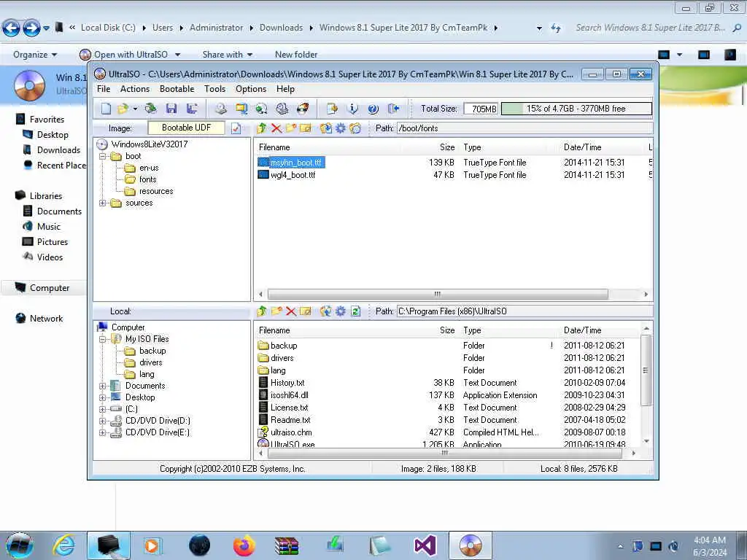Image resolution: width=747 pixels, height=560 pixels.
Task: Open the Actions menu
Action: click(x=135, y=89)
